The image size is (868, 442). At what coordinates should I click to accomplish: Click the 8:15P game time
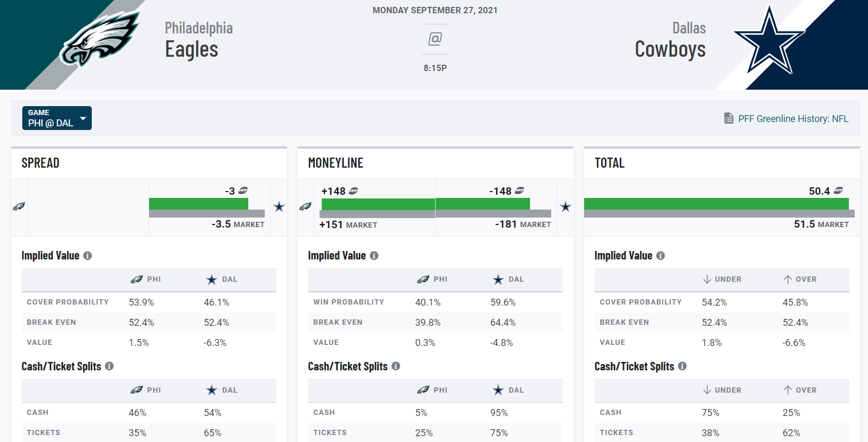[x=435, y=68]
